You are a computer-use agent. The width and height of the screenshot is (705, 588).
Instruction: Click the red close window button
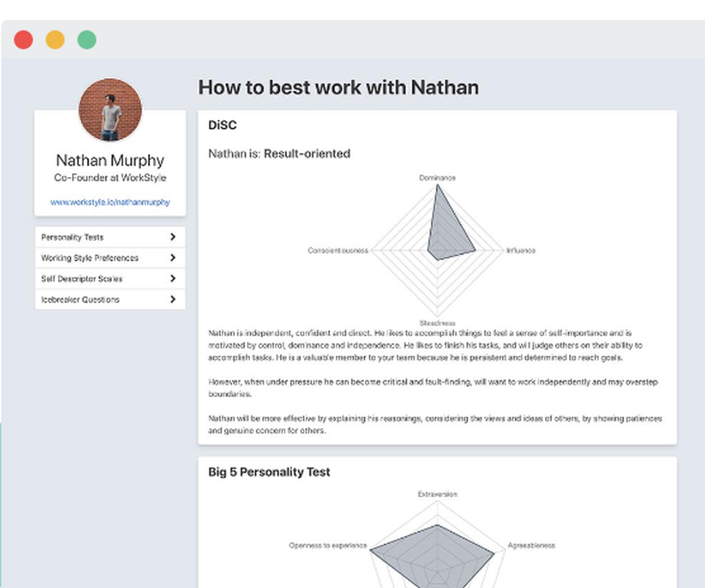pos(23,39)
